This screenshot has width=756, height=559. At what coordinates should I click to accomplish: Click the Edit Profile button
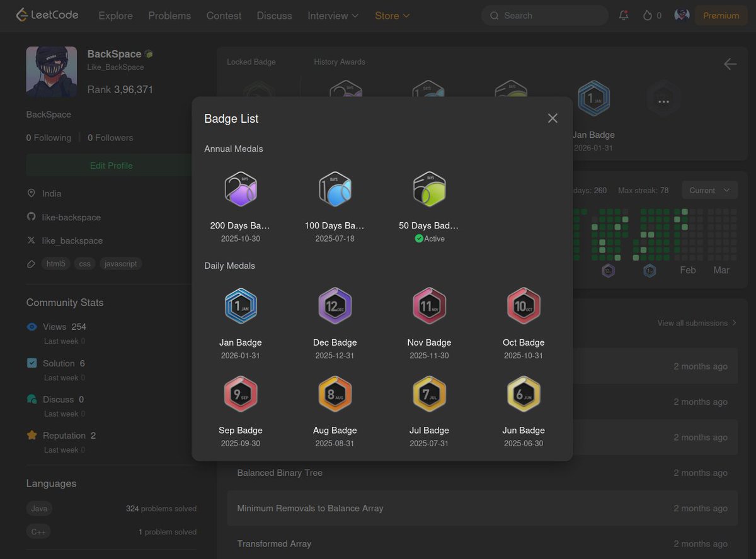coord(111,166)
